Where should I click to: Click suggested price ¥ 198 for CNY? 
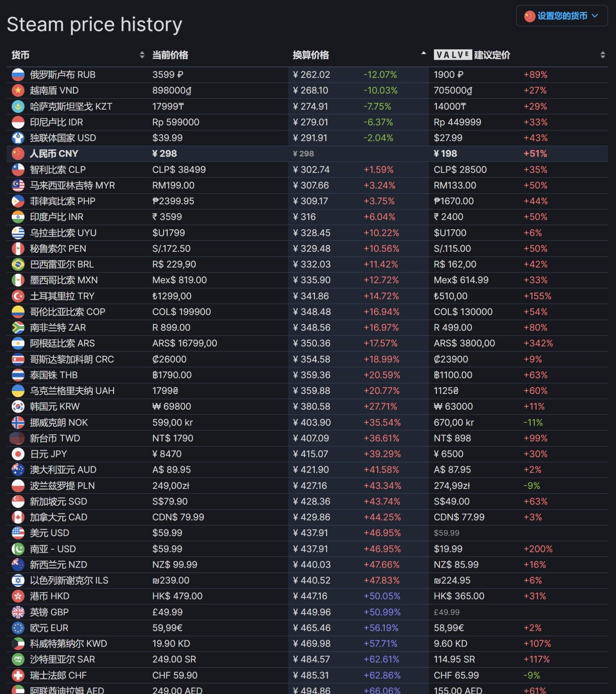coord(445,154)
